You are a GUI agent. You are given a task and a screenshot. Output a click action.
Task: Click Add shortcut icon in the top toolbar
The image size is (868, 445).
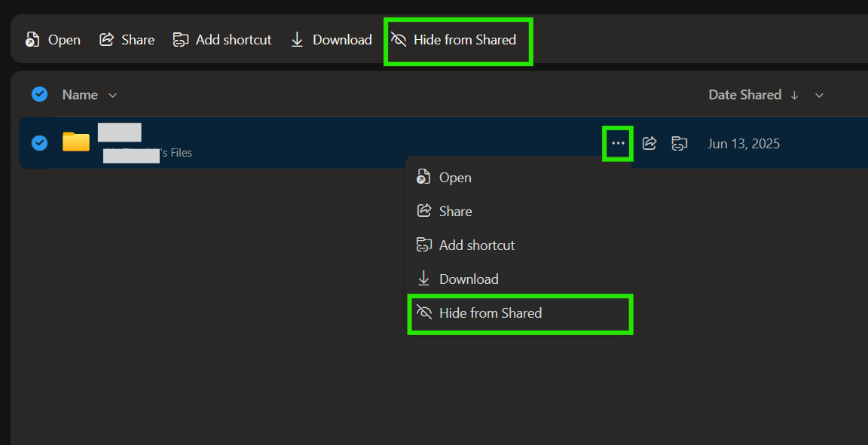[x=181, y=40]
